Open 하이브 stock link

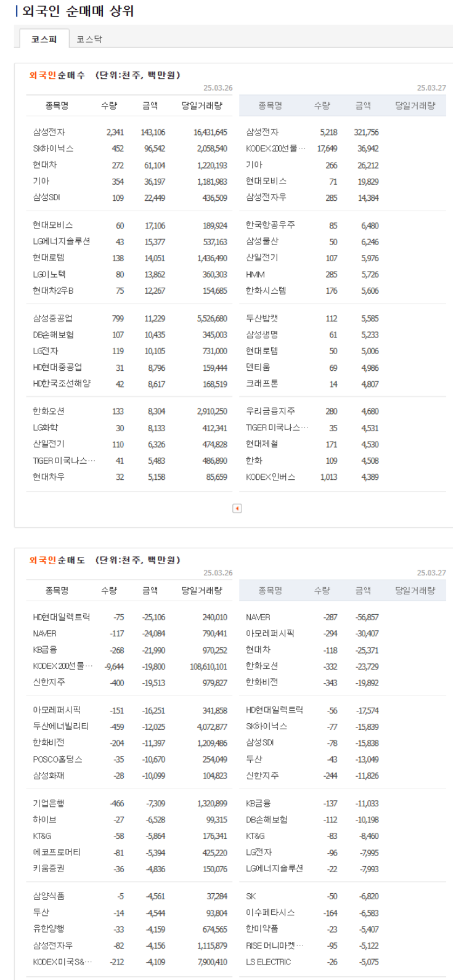click(x=45, y=819)
